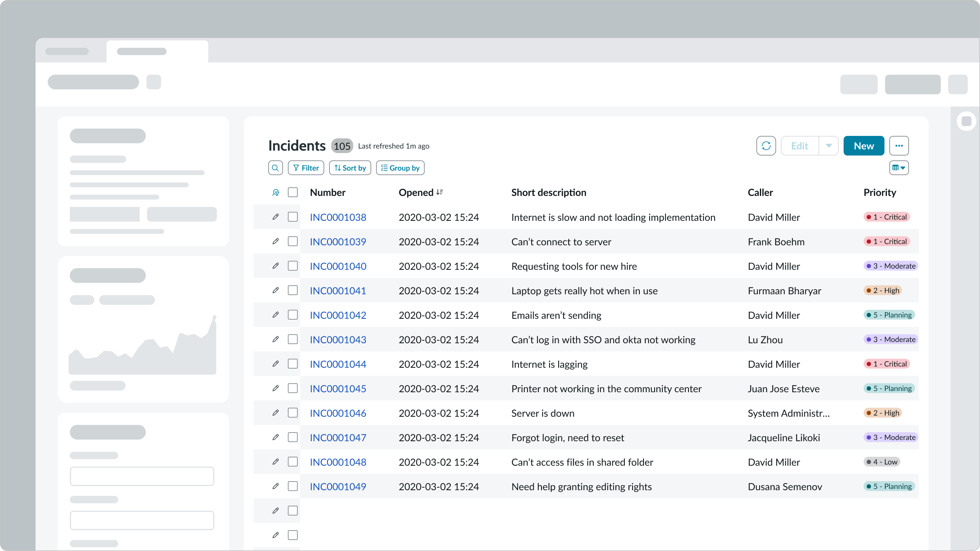Edit INC0001038 using its pencil icon
980x551 pixels.
coord(276,217)
